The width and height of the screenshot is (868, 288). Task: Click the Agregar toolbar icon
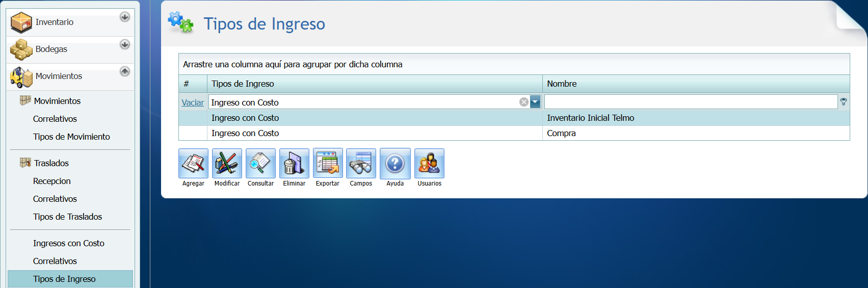193,164
